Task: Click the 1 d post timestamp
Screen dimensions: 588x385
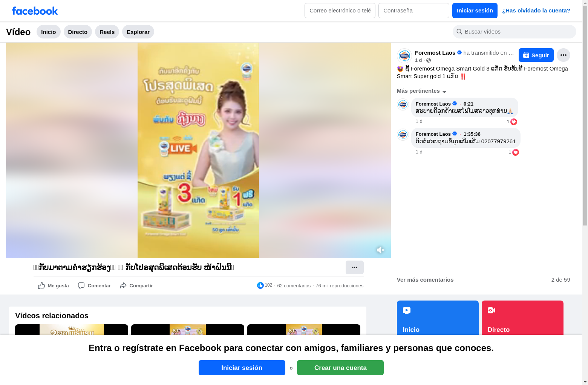Action: [x=418, y=60]
